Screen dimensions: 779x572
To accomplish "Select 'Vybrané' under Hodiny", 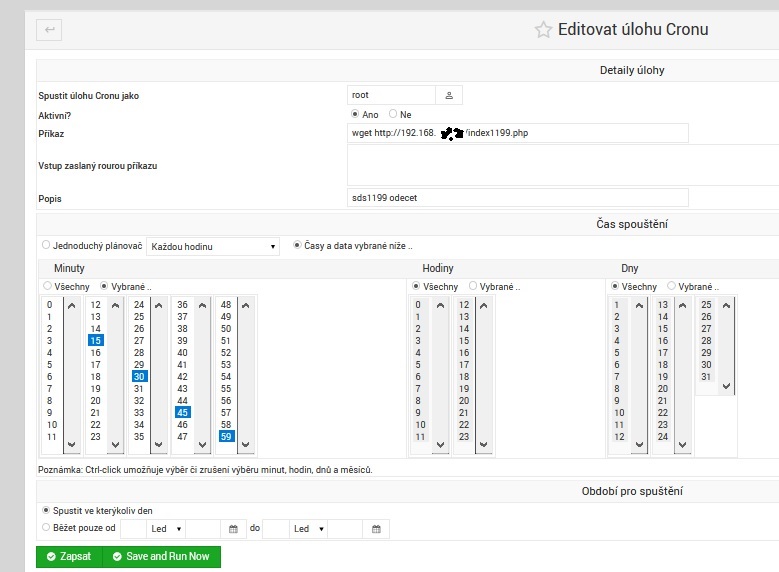I will 474,286.
